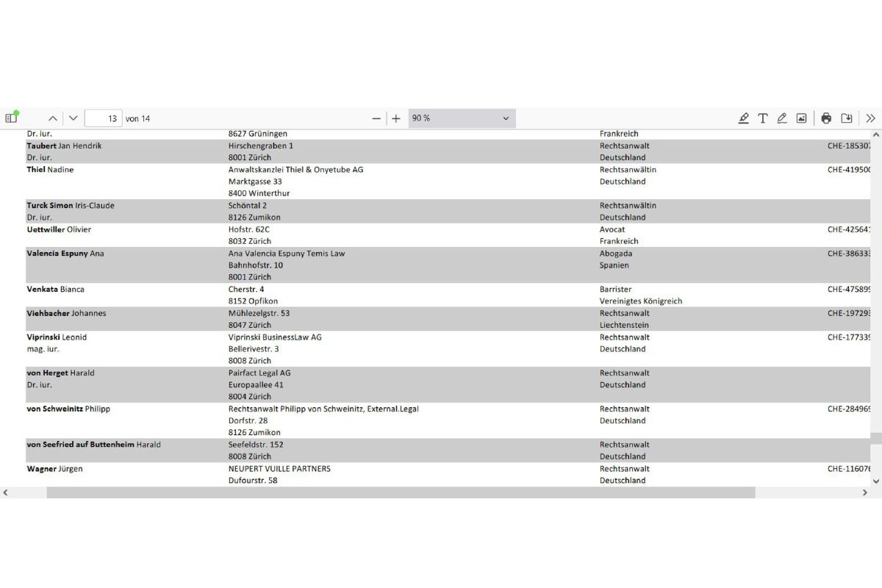
Task: Select the add text tool
Action: 763,118
